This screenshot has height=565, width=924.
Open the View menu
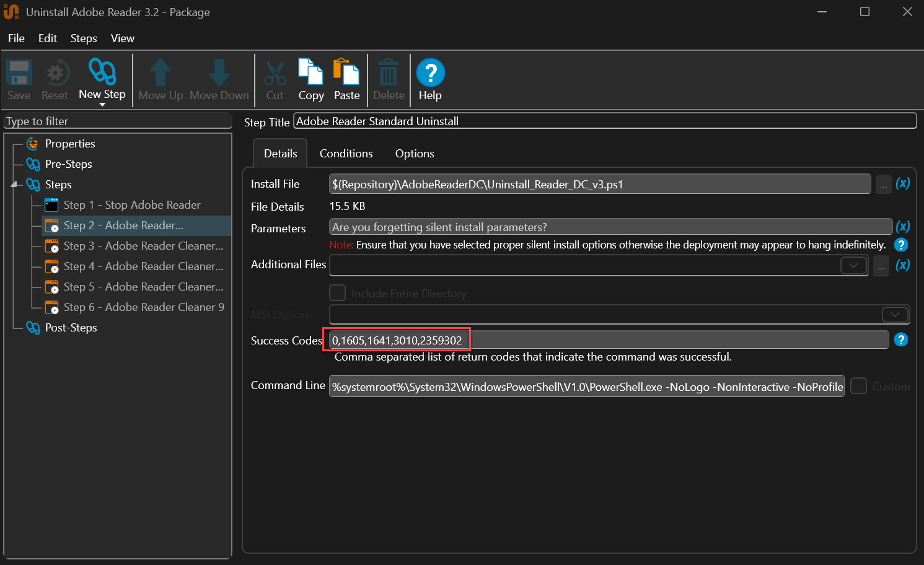[x=123, y=38]
